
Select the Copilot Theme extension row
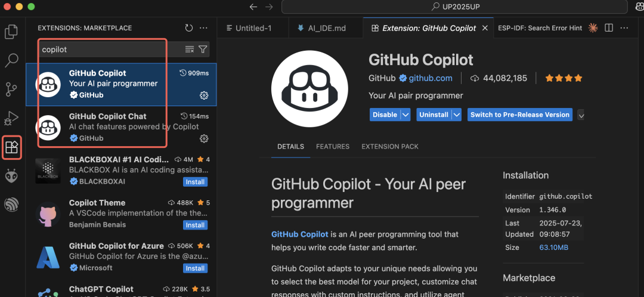click(x=121, y=214)
